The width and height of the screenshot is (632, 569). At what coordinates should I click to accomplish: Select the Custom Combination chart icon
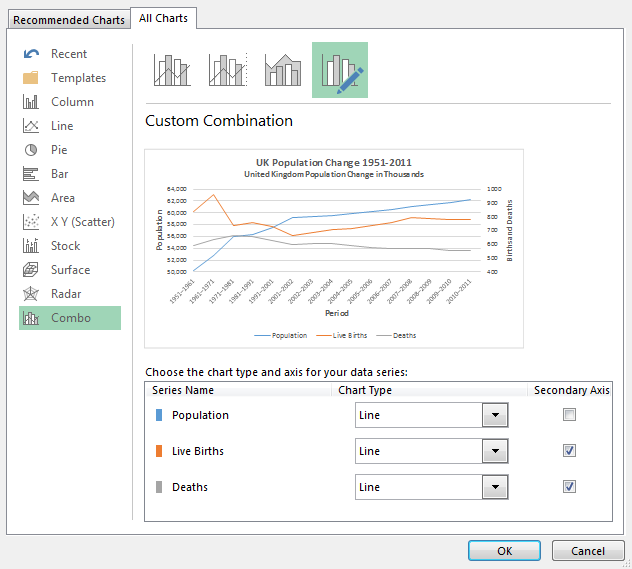tap(340, 70)
